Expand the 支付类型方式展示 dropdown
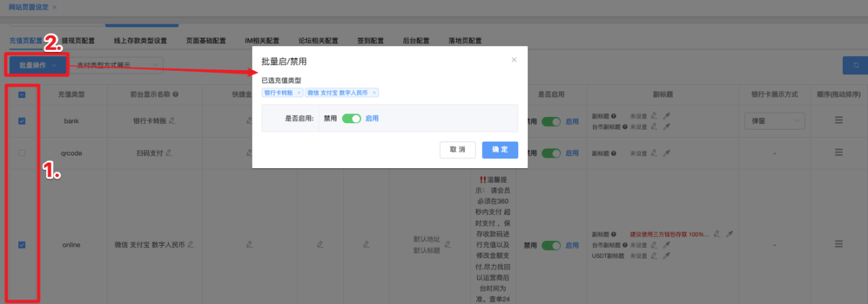 pyautogui.click(x=119, y=65)
